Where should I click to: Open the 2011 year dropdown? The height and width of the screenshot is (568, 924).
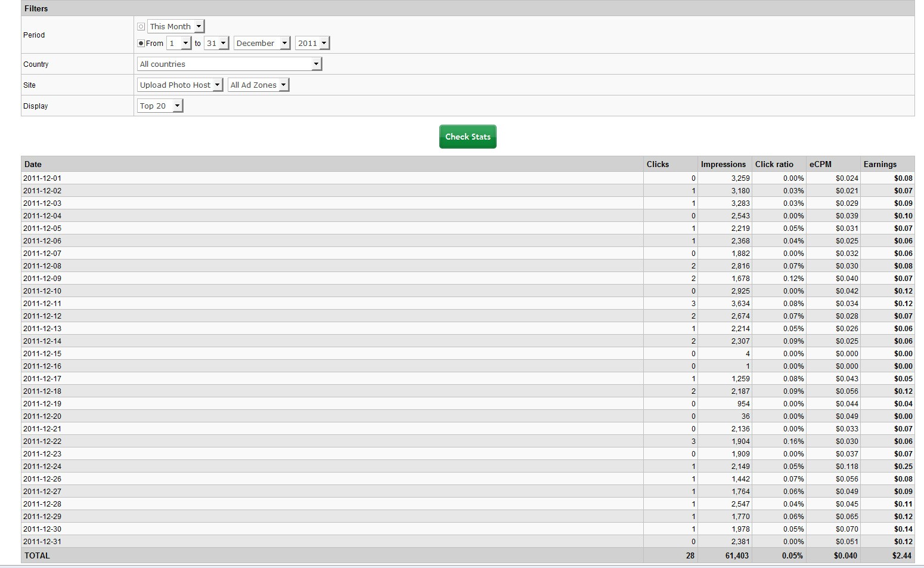[x=312, y=43]
